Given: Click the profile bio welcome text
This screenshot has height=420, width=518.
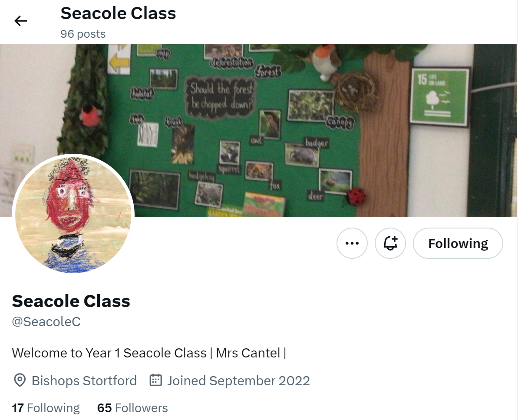Looking at the screenshot, I should pyautogui.click(x=149, y=353).
